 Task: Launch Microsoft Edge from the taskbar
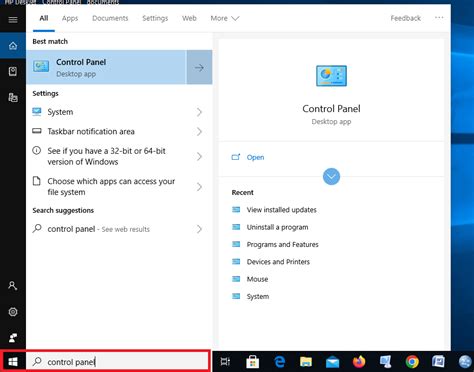point(279,362)
